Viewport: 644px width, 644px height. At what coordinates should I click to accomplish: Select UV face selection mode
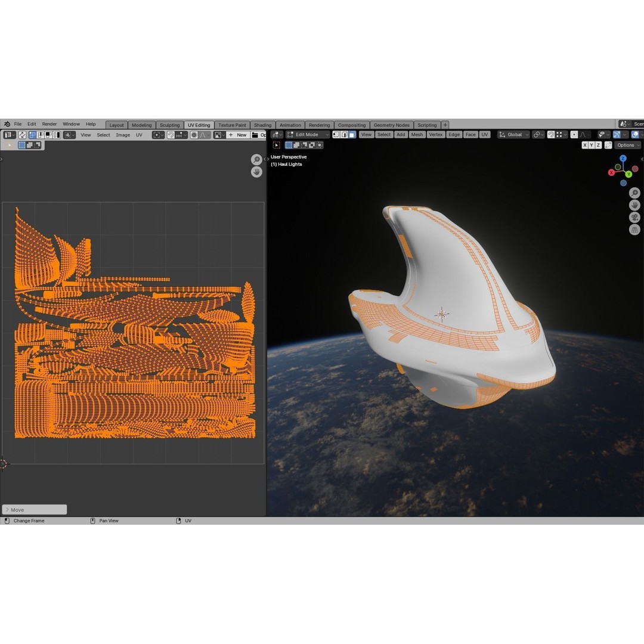(x=48, y=135)
